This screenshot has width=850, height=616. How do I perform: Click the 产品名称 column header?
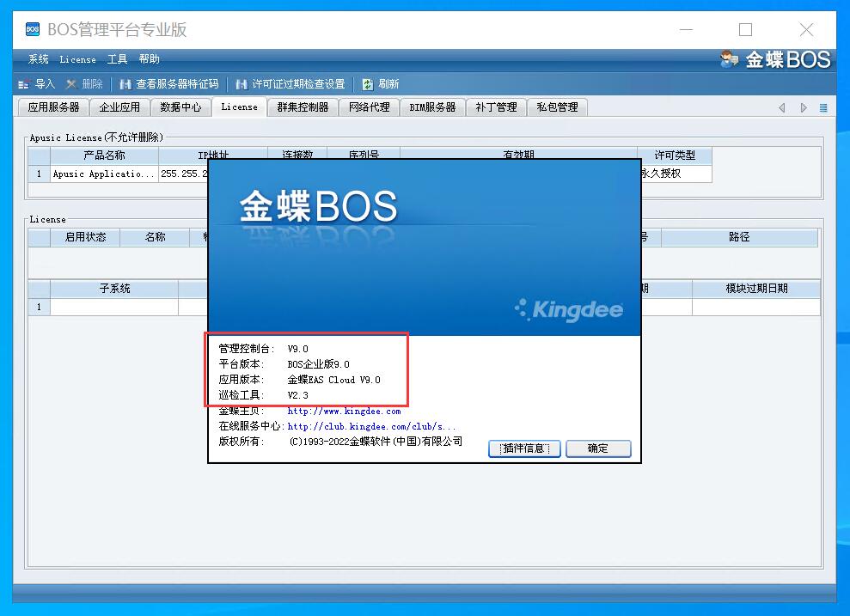point(104,156)
